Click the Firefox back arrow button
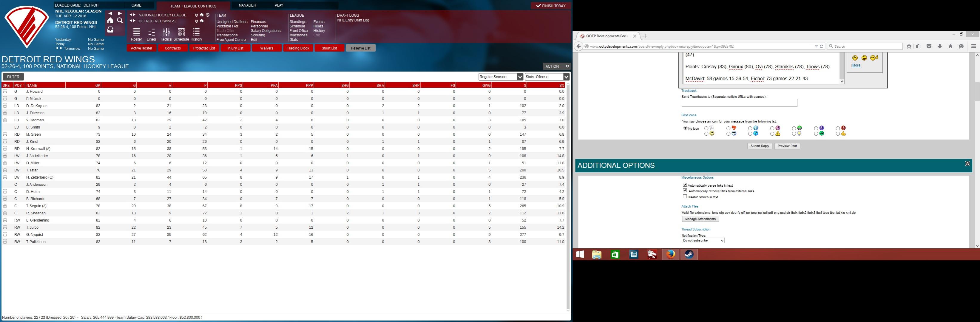 (x=579, y=47)
